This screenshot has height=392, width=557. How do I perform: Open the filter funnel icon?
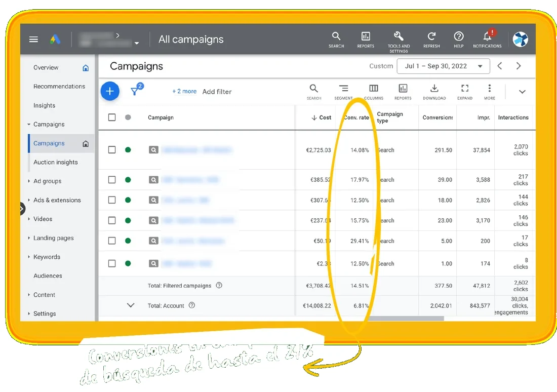coord(135,91)
